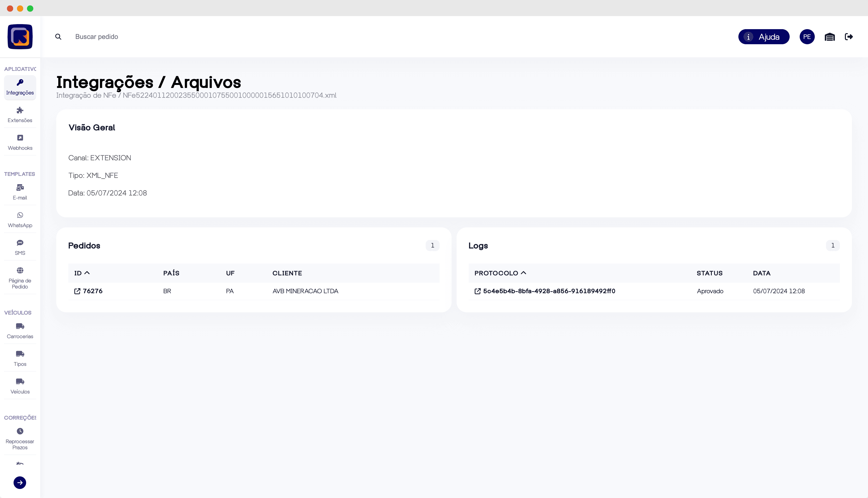Select the Carrocerias vehicle icon

[20, 330]
